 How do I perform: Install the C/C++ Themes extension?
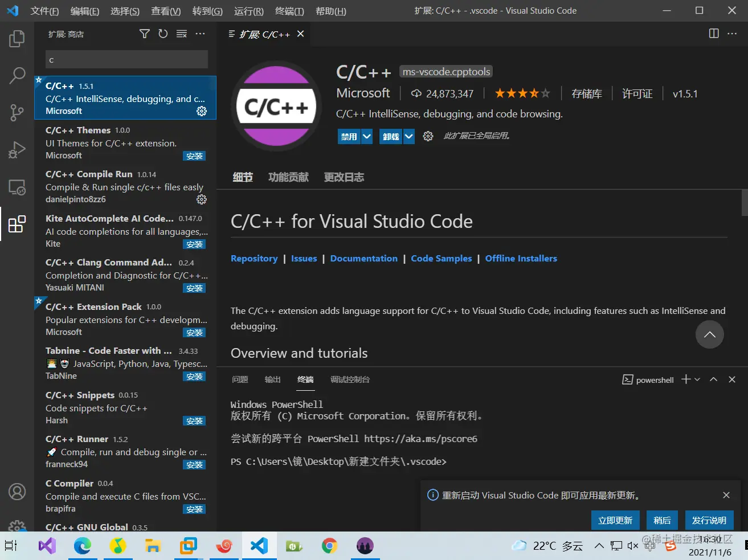coord(194,156)
